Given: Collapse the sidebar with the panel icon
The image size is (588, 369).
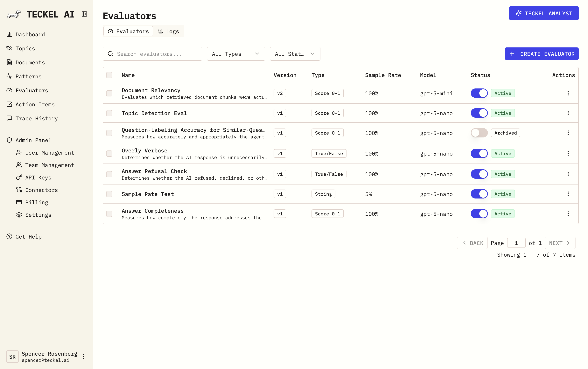Looking at the screenshot, I should coord(84,14).
